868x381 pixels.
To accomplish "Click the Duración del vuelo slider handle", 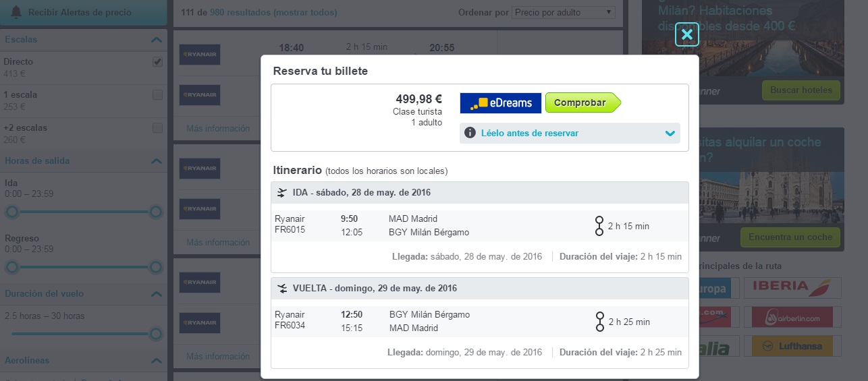I will (156, 334).
